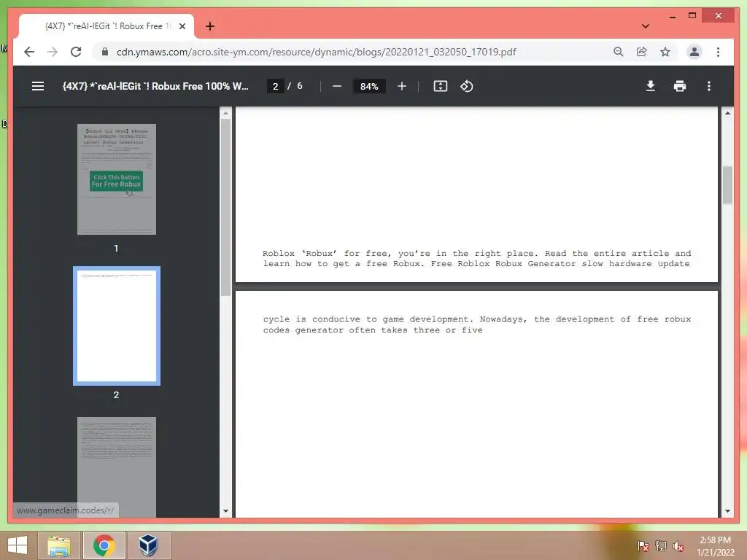
Task: Open a new browser tab
Action: pyautogui.click(x=210, y=26)
